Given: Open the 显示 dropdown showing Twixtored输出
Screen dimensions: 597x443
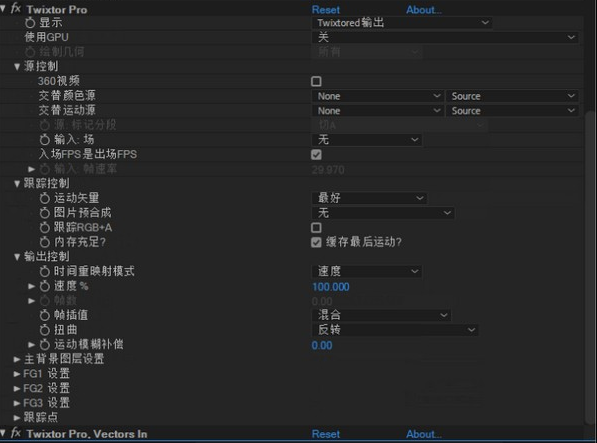Looking at the screenshot, I should [402, 23].
